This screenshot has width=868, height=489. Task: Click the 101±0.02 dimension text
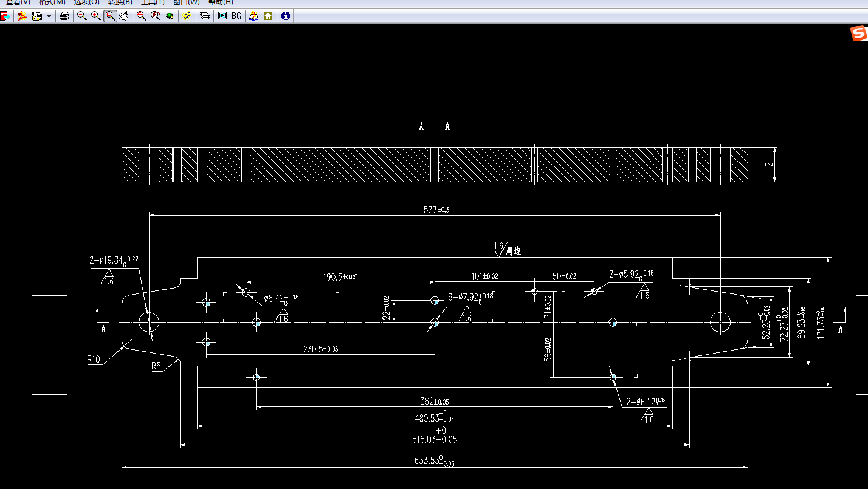point(484,276)
